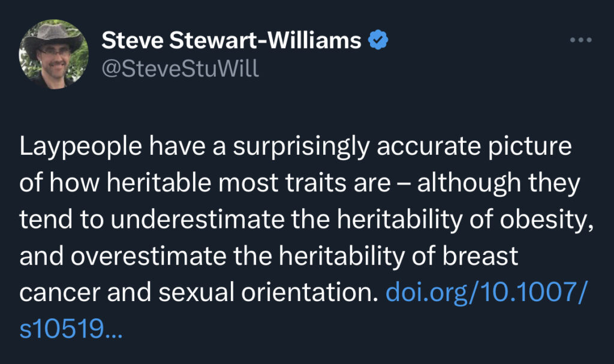Viewport: 614px width, 364px height.
Task: Follow the doi.org/10.1007/ link
Action: tap(487, 292)
